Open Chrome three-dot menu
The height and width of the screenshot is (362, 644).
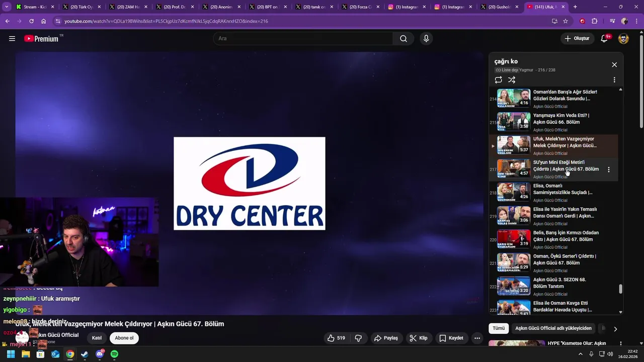pyautogui.click(x=636, y=21)
